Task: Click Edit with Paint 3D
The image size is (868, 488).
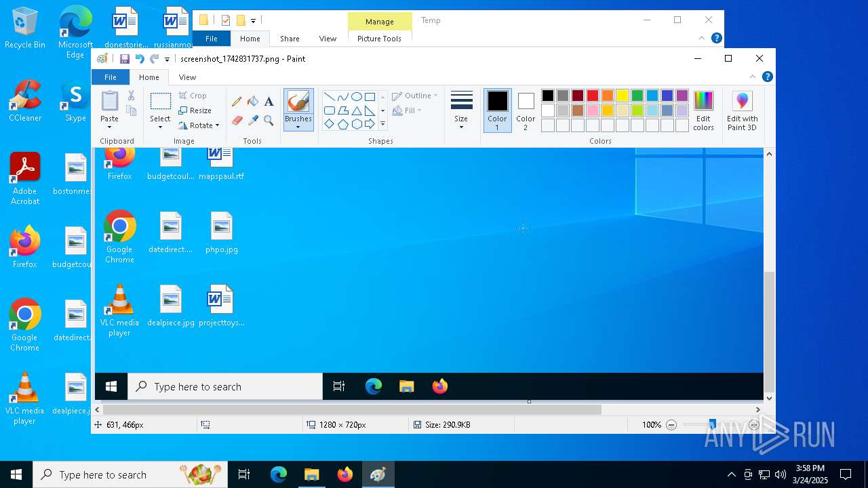Action: click(743, 111)
